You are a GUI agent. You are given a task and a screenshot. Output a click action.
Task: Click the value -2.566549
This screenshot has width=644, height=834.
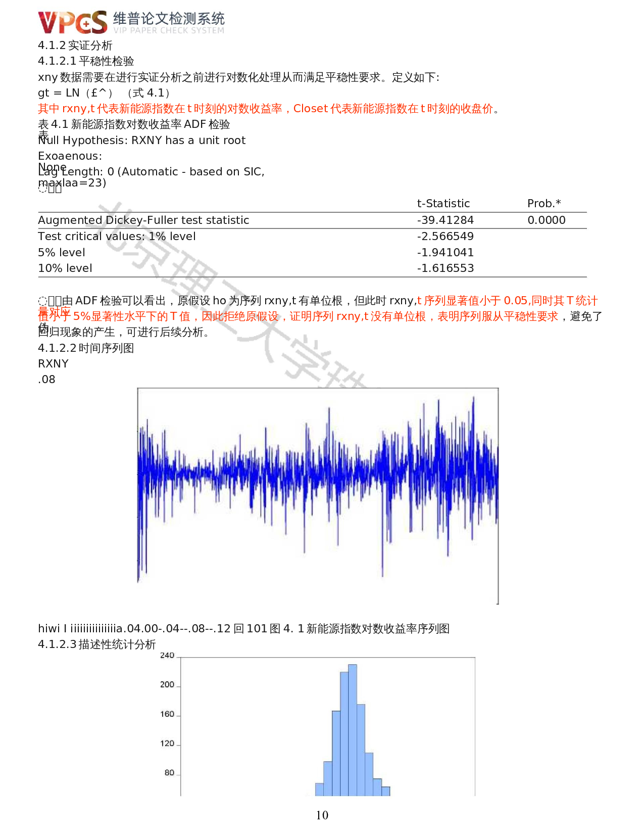(x=445, y=237)
